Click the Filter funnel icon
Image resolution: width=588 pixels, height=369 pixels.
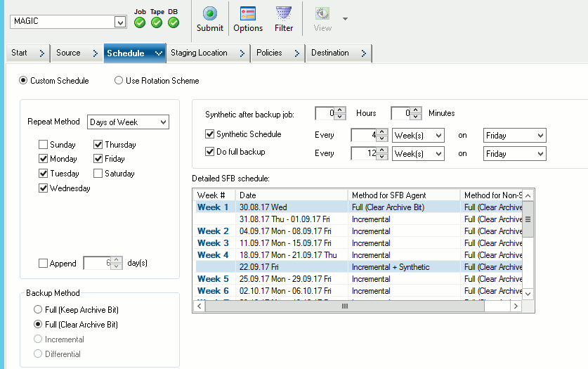pyautogui.click(x=284, y=14)
